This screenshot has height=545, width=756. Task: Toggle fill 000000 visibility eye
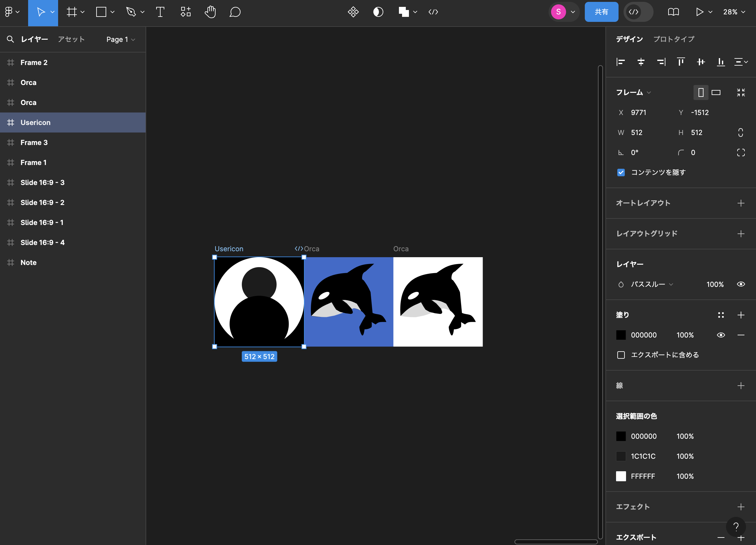click(721, 335)
